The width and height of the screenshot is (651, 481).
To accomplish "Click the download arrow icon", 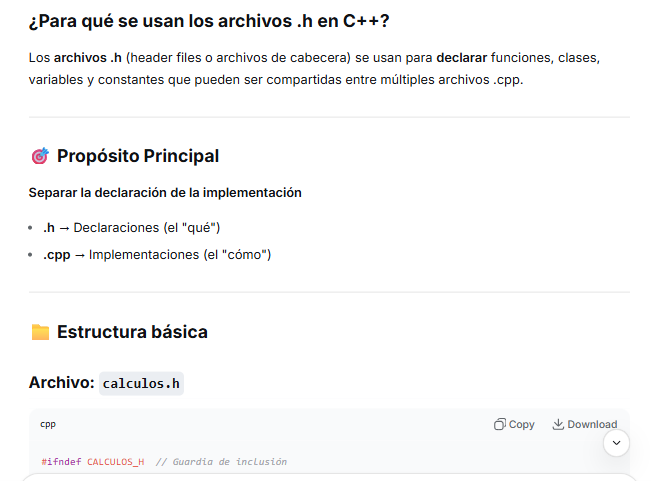I will pyautogui.click(x=558, y=424).
